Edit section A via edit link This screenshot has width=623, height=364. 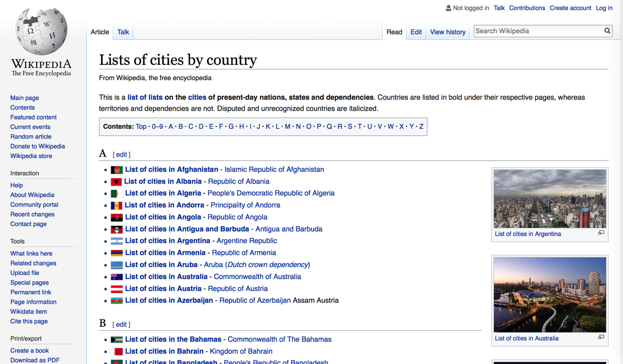coord(121,154)
